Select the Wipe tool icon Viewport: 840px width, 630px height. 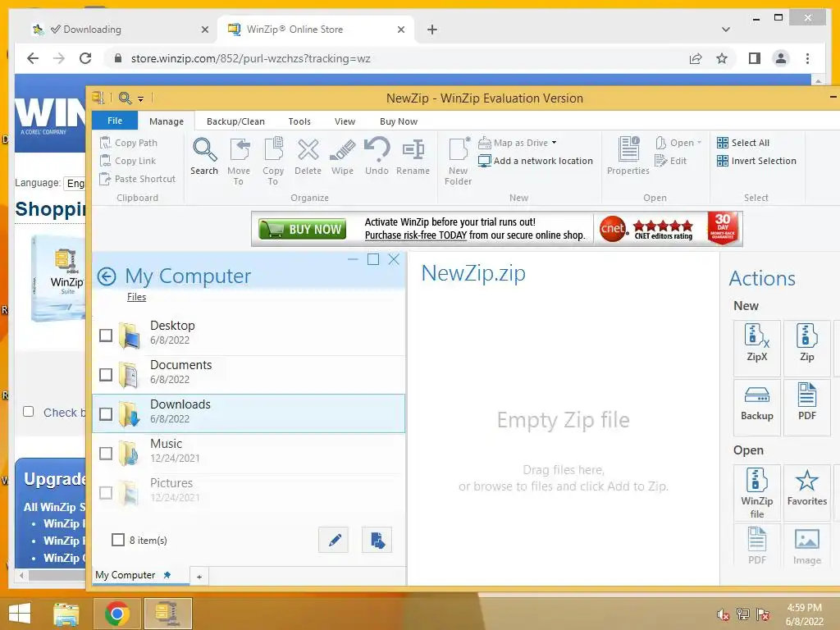coord(342,157)
